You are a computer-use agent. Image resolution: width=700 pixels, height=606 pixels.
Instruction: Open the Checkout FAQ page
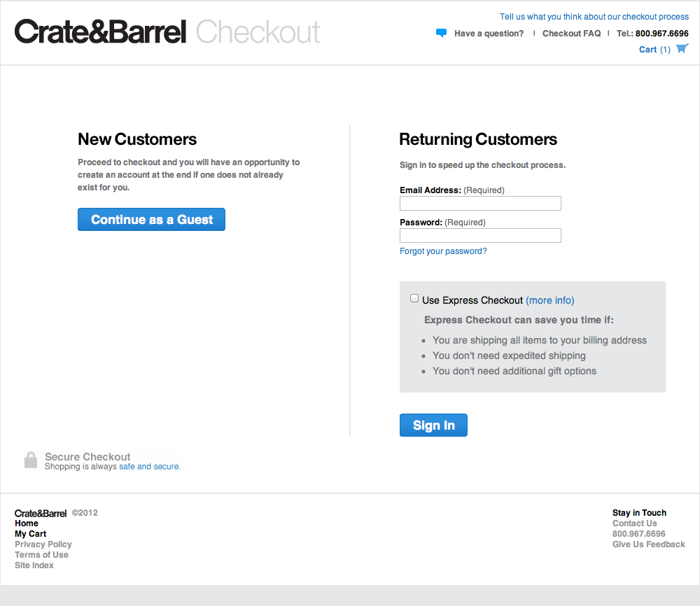point(571,33)
